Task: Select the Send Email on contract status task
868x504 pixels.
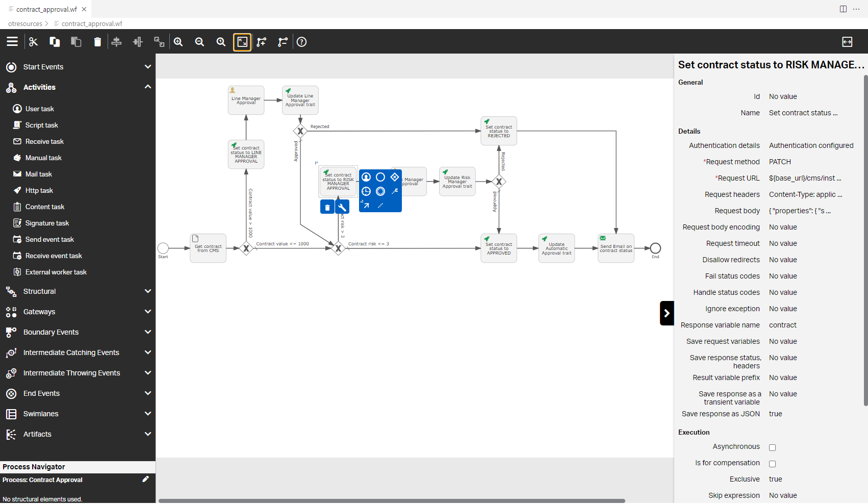Action: [616, 248]
